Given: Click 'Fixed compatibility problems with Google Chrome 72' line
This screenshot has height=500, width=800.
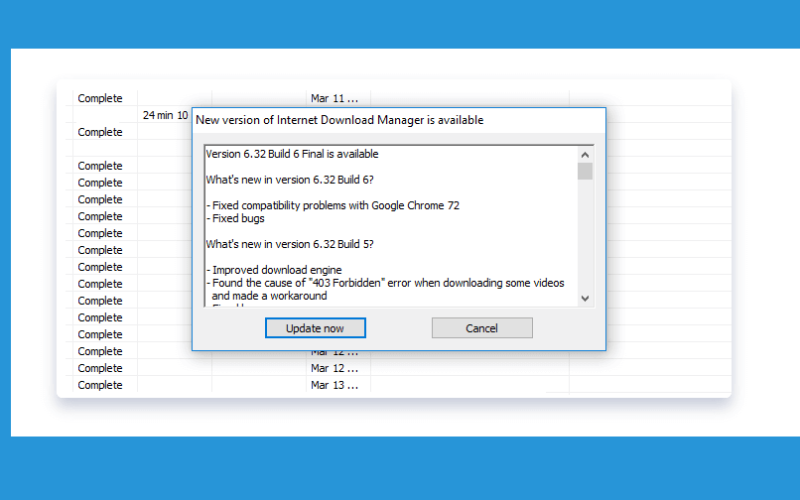Looking at the screenshot, I should tap(333, 206).
